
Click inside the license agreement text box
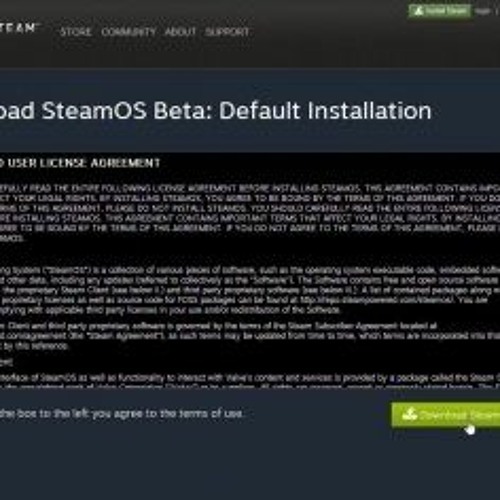[x=250, y=270]
